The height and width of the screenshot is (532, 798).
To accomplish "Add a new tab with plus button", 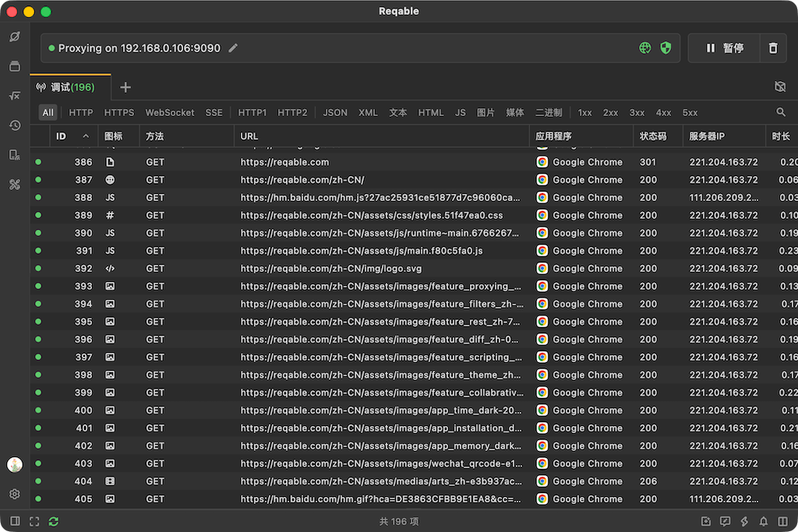I will 125,87.
